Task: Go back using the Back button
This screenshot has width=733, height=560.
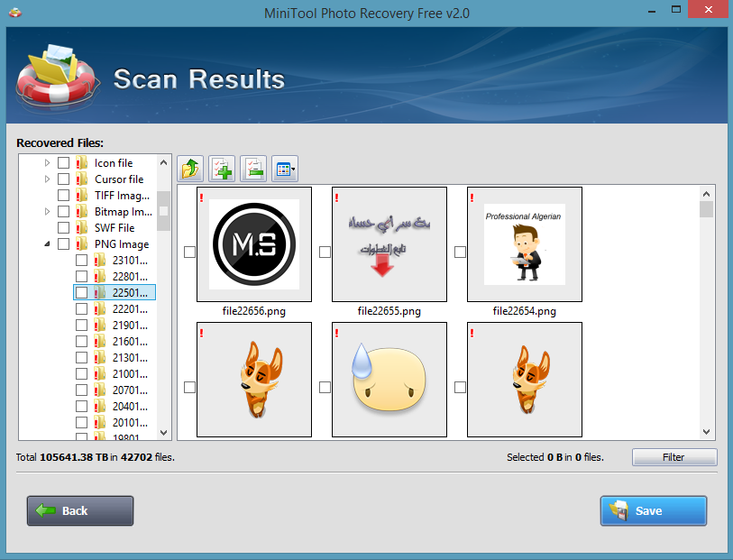Action: (80, 510)
